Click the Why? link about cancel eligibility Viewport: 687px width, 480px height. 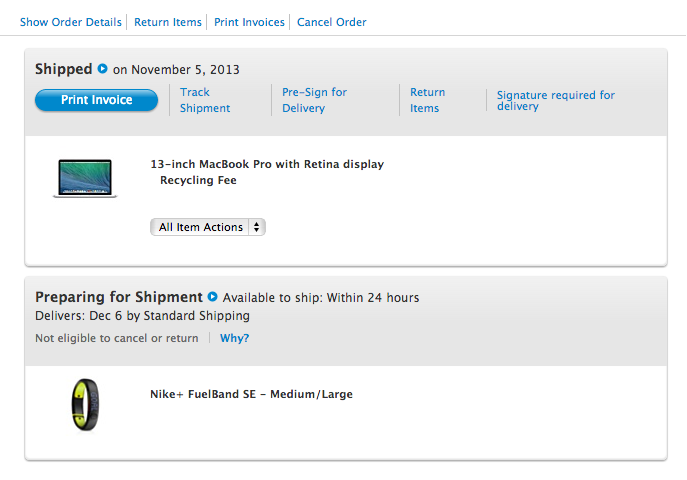[x=234, y=338]
